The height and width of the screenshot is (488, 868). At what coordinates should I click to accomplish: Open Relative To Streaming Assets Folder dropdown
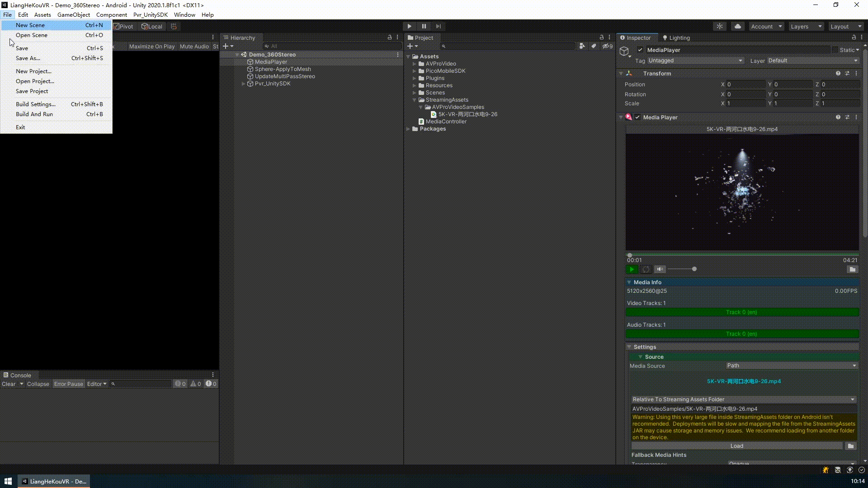(x=744, y=399)
